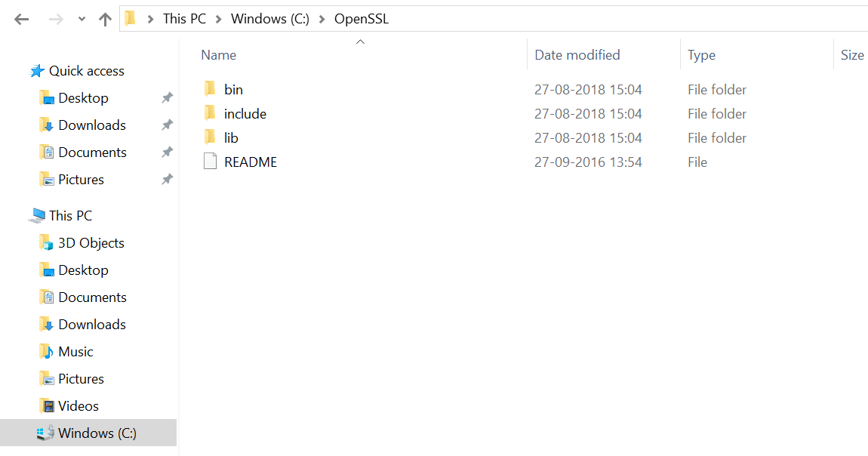Reverse sorting with the Name column arrow
868x456 pixels.
pyautogui.click(x=360, y=42)
